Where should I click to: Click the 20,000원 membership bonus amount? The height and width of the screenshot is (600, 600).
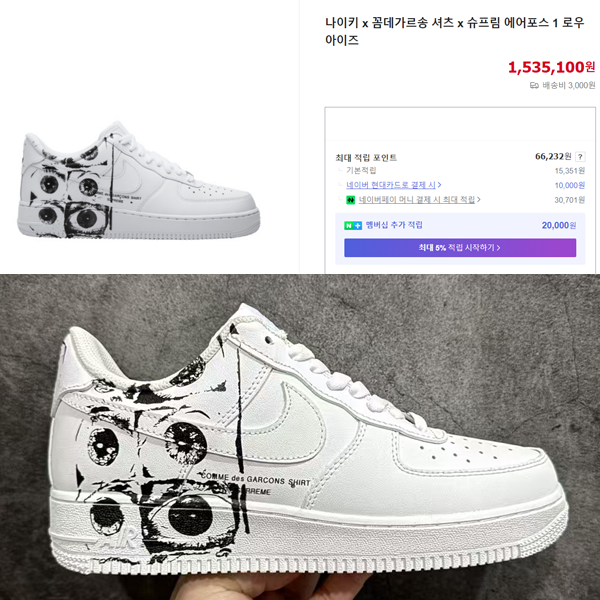559,226
